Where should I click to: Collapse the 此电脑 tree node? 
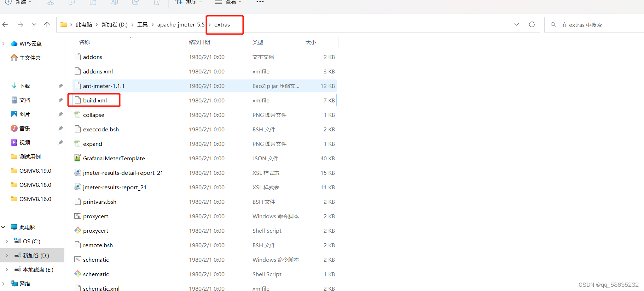point(3,227)
